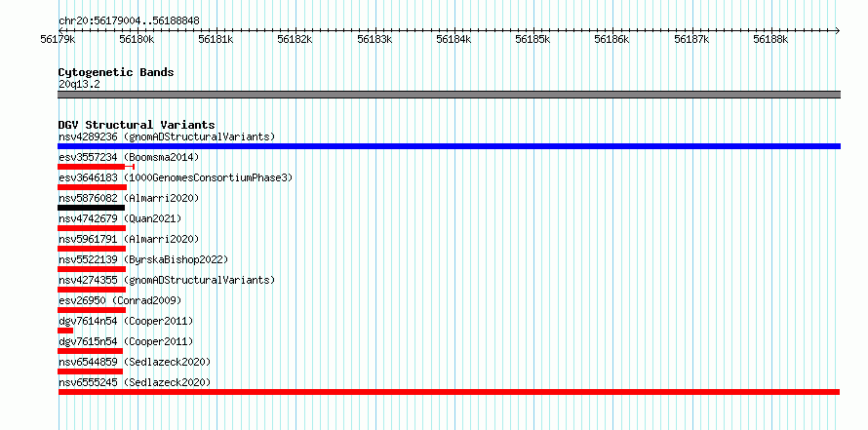This screenshot has height=430, width=868.
Task: Open the esv26950 Conrad2009 label
Action: click(120, 300)
